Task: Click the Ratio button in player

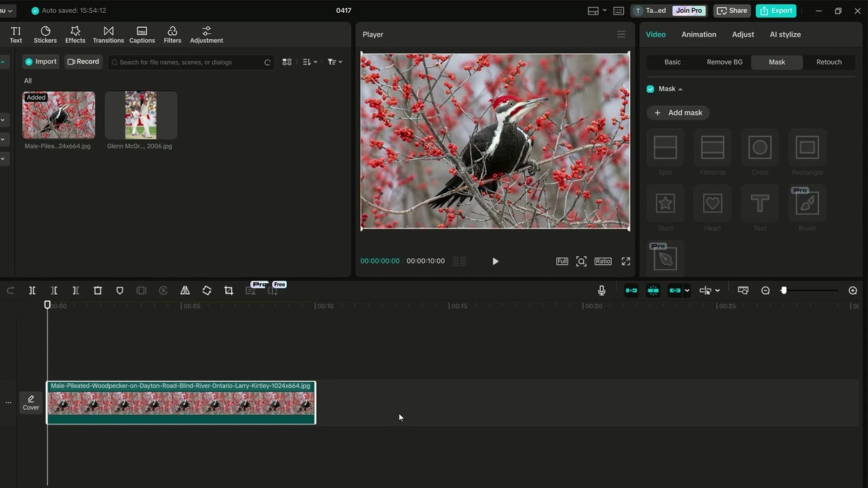Action: [603, 261]
